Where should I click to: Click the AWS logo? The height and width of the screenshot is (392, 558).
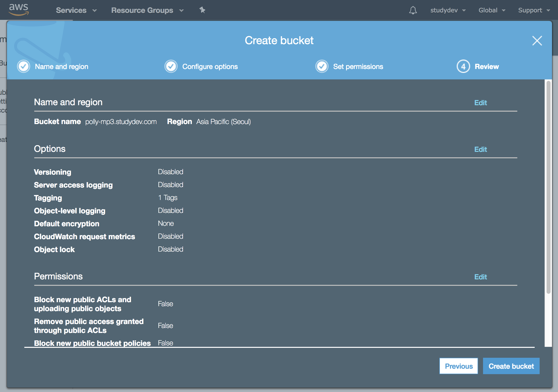click(19, 10)
